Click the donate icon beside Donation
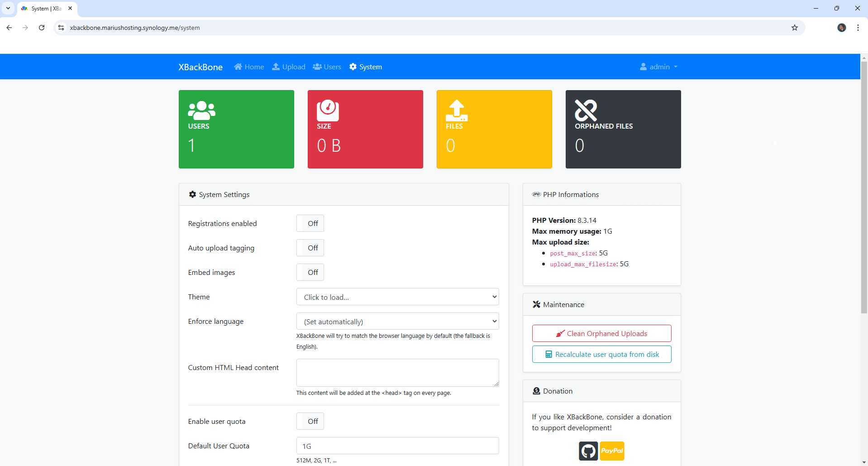The height and width of the screenshot is (466, 868). (536, 391)
